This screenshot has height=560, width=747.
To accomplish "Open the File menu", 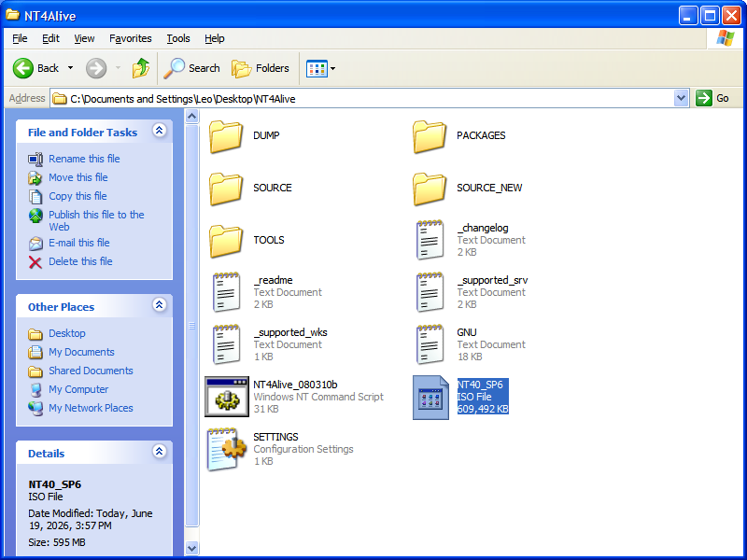I will [20, 38].
